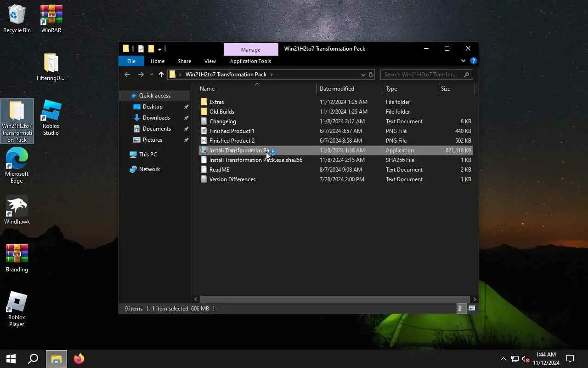This screenshot has height=368, width=588.
Task: Open the Windhawk desktop shortcut
Action: 17,210
